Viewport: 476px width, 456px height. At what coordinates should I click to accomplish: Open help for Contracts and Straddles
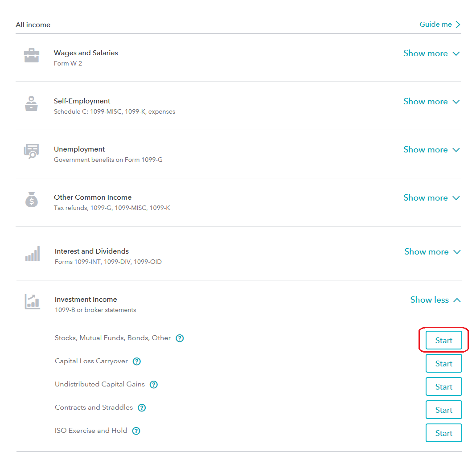(142, 408)
